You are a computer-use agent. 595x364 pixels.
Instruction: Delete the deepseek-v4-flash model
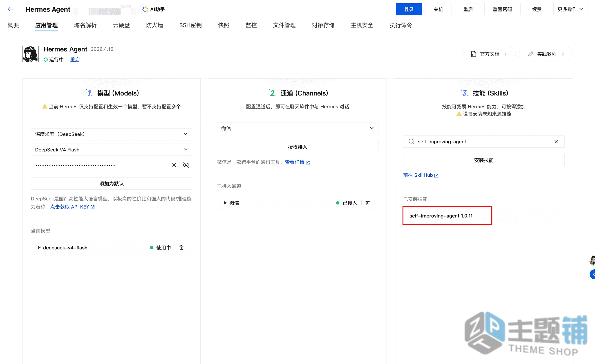pyautogui.click(x=181, y=247)
